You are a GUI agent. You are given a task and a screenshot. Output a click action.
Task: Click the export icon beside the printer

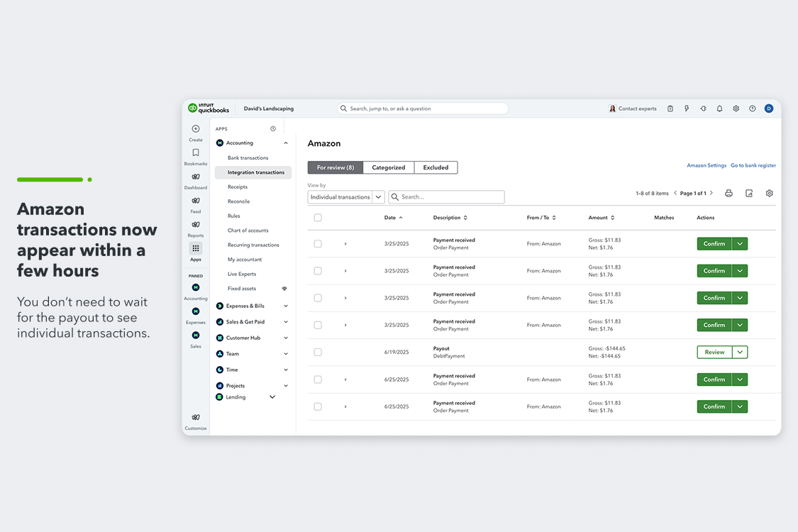[x=749, y=194]
